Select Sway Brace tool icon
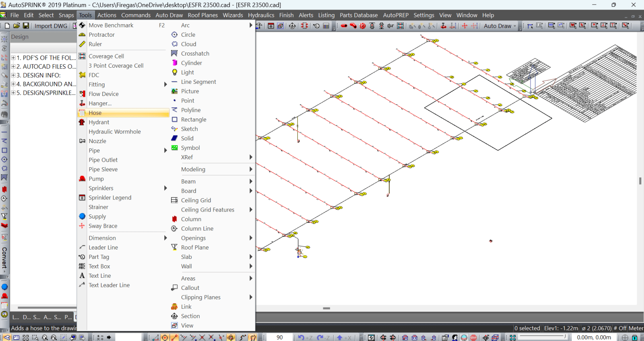Screen dimensions: 644x341 (82, 226)
